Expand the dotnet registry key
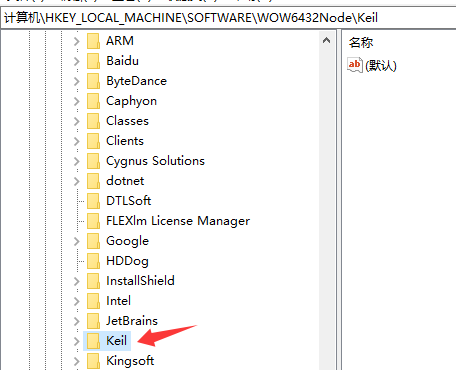This screenshot has width=456, height=370. tap(77, 181)
